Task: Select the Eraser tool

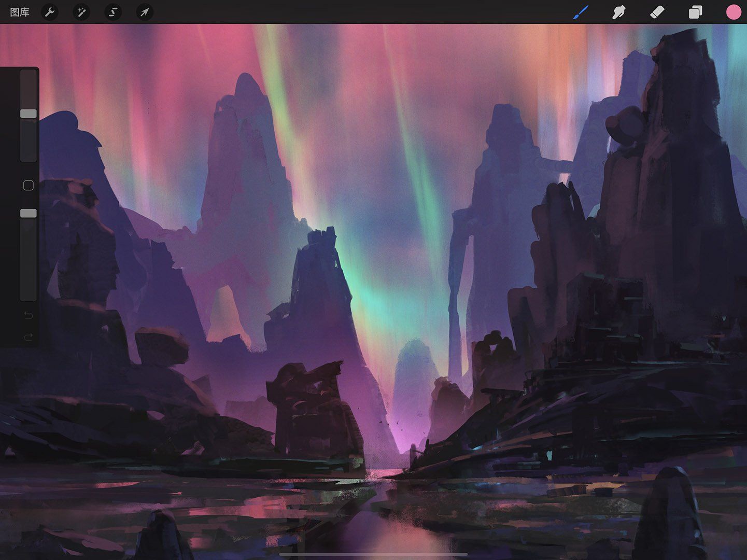Action: 657,12
